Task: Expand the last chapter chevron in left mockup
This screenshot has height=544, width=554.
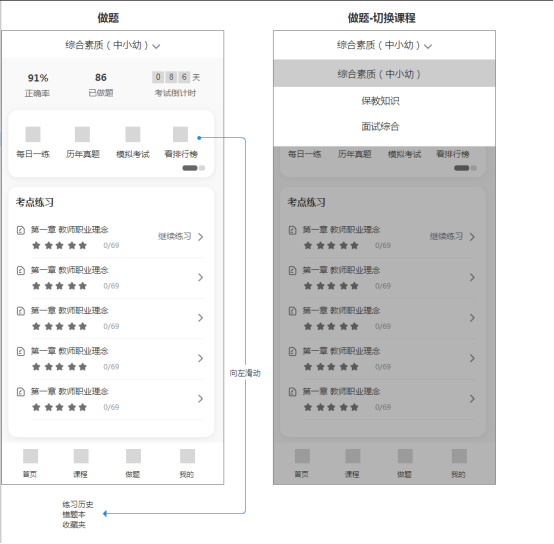Action: [x=200, y=398]
